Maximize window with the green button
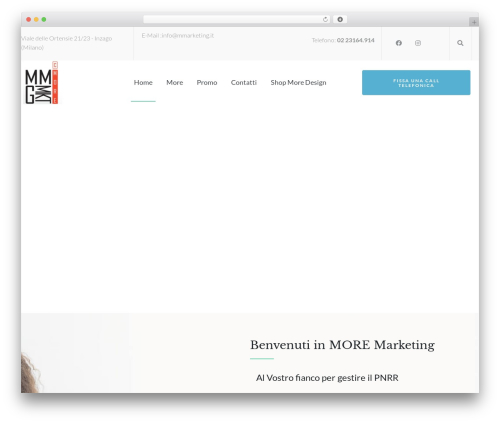This screenshot has height=423, width=500. point(44,20)
